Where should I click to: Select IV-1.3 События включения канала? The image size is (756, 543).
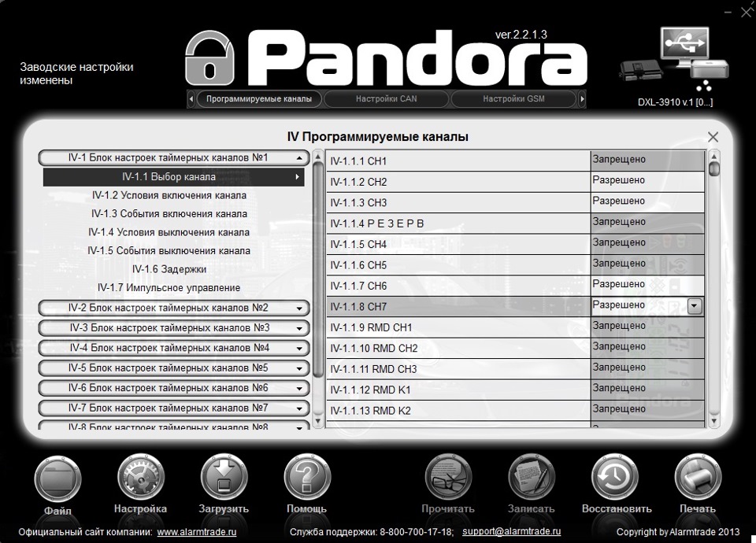tap(169, 214)
